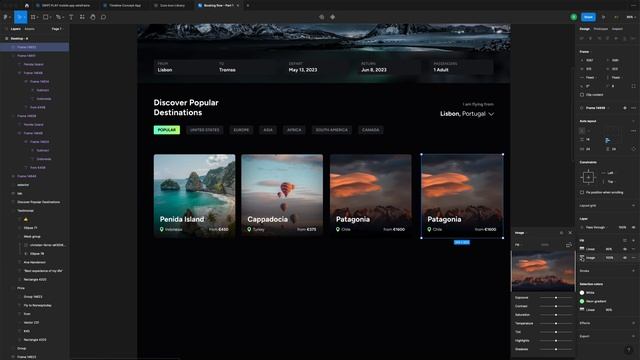Click the green user avatar
This screenshot has height=360, width=640.
tap(573, 17)
